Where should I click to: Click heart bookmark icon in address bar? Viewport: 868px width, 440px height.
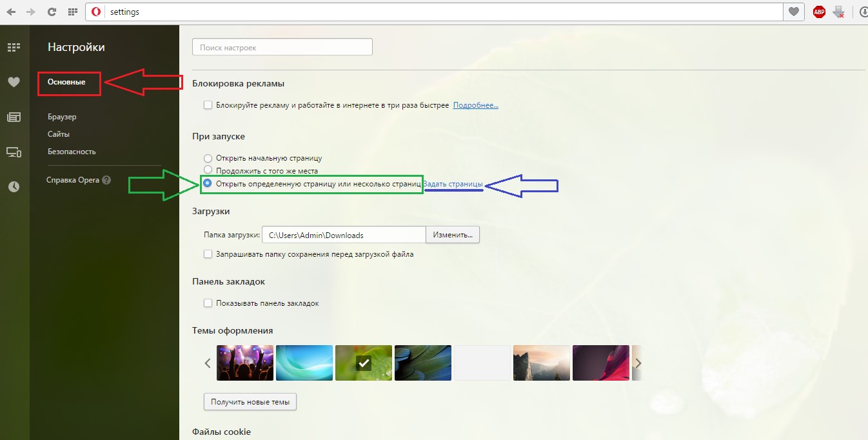(x=794, y=12)
